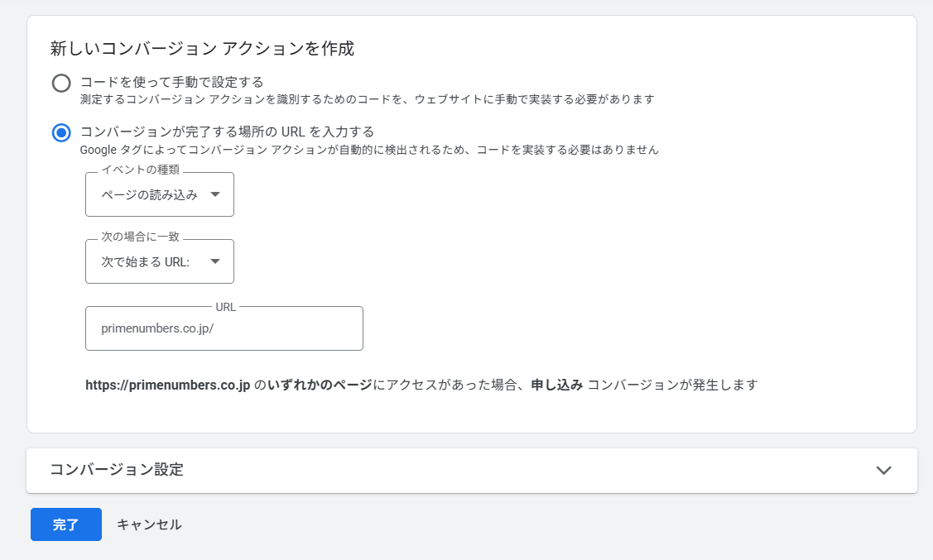Click the イベントの種類 field label
The image size is (933, 560).
click(140, 170)
